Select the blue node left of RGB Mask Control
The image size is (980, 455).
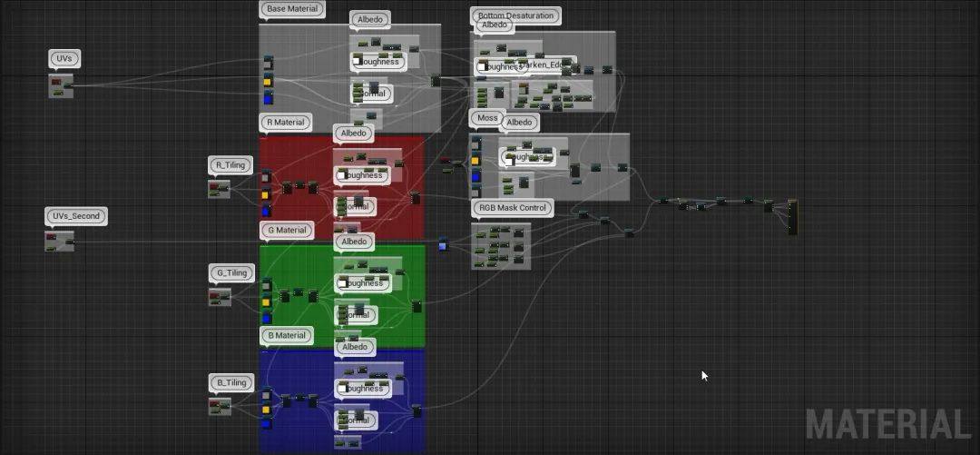tap(443, 243)
